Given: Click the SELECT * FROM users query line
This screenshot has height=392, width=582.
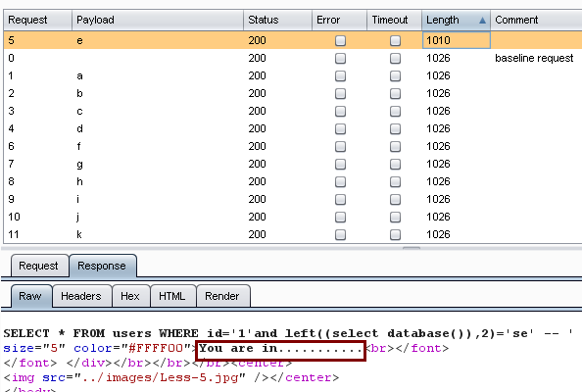Looking at the screenshot, I should [288, 333].
